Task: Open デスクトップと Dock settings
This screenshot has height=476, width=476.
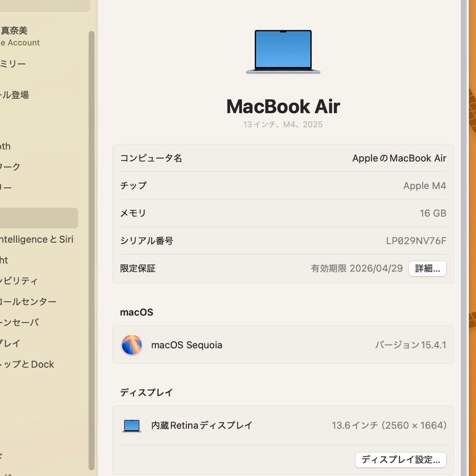Action: pos(26,364)
